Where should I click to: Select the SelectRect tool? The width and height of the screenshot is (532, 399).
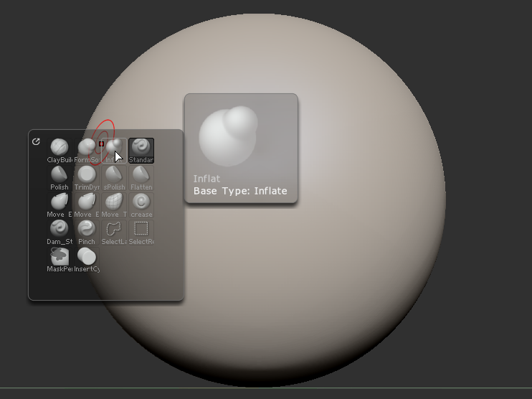[x=141, y=233]
